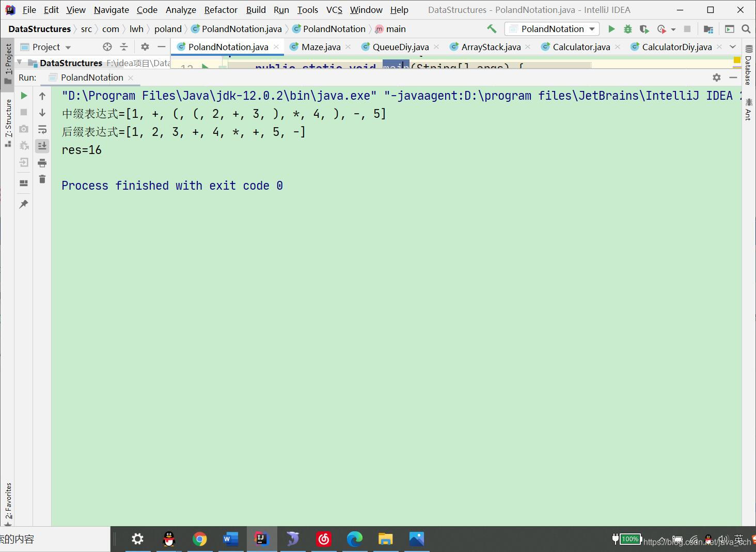This screenshot has height=552, width=756.
Task: Switch to ArrayStack.java tab
Action: (491, 47)
